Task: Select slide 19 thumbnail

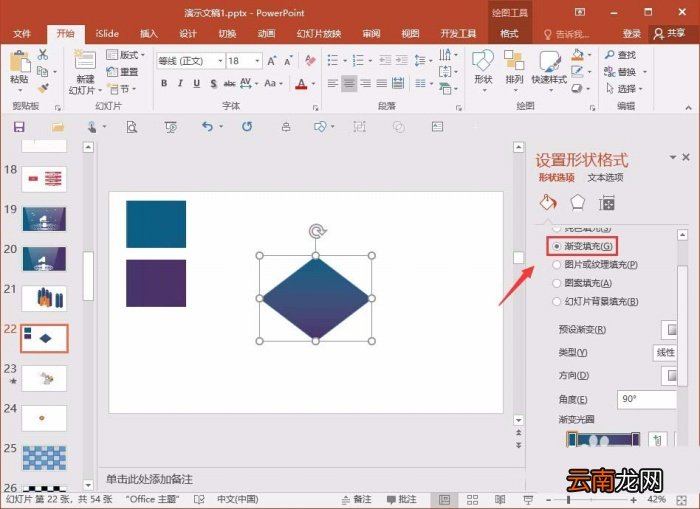Action: 44,219
